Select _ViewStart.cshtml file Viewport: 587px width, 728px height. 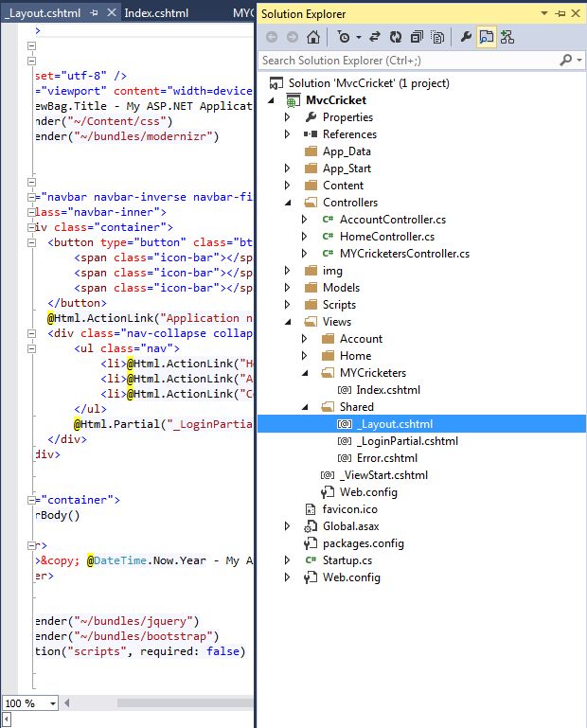coord(383,475)
